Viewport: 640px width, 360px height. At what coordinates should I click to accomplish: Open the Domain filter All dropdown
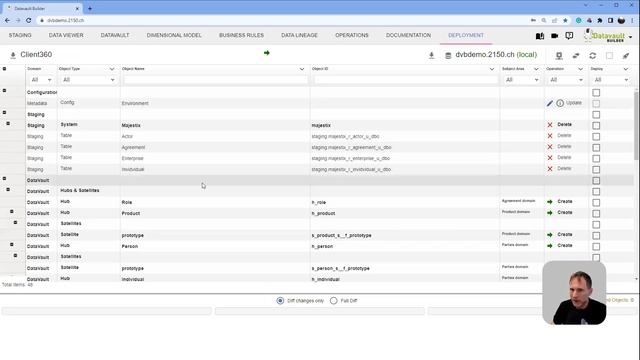pyautogui.click(x=41, y=80)
